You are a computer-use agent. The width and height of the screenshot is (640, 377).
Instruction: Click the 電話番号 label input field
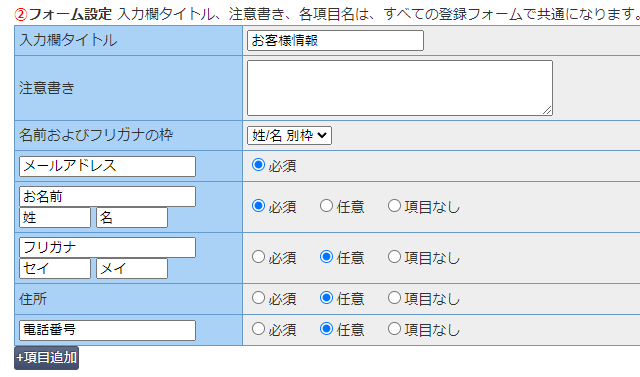click(107, 330)
